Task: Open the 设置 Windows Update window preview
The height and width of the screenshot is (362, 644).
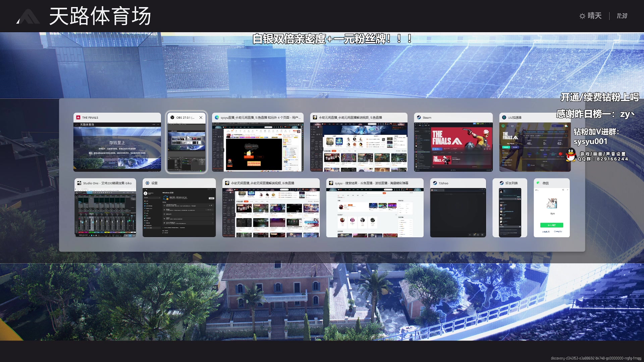Action: [x=179, y=213]
